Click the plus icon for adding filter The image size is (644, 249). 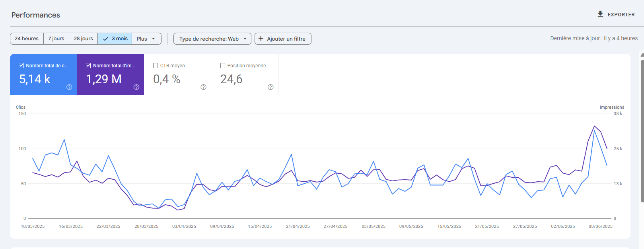(261, 39)
